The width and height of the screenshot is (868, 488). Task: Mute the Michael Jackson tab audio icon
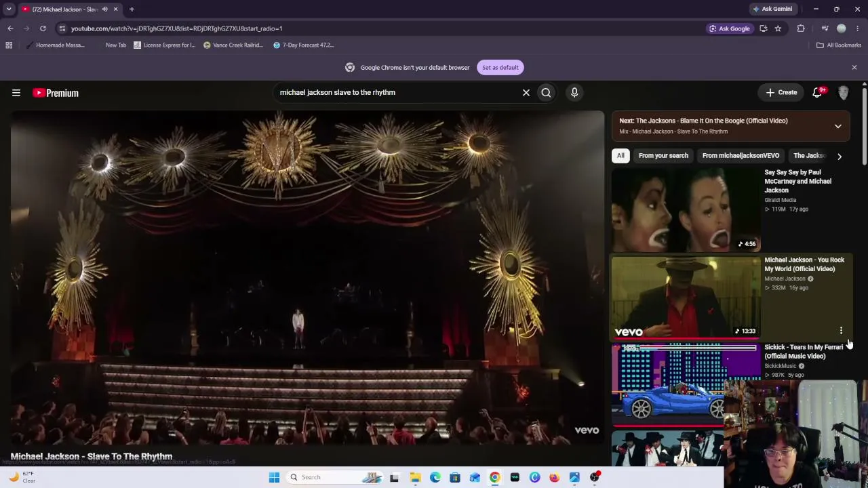[x=104, y=9]
